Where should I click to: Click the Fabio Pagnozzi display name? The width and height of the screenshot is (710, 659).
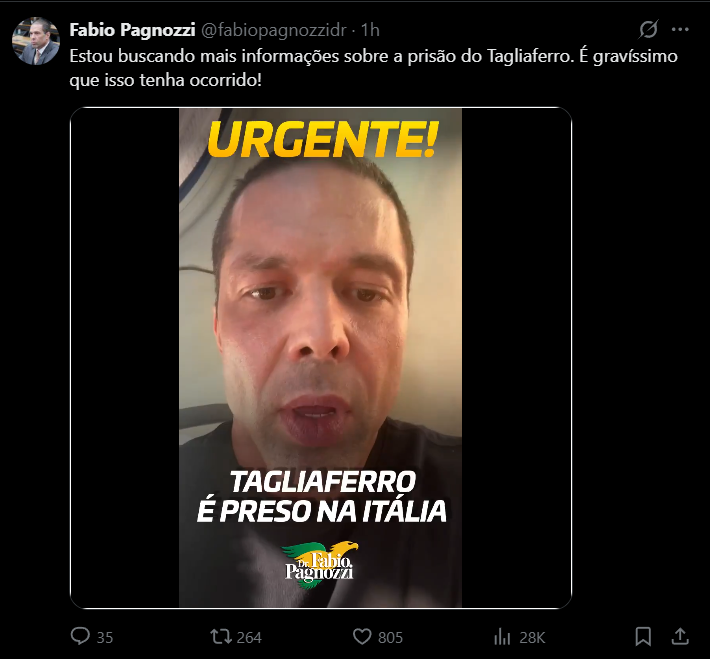point(132,30)
